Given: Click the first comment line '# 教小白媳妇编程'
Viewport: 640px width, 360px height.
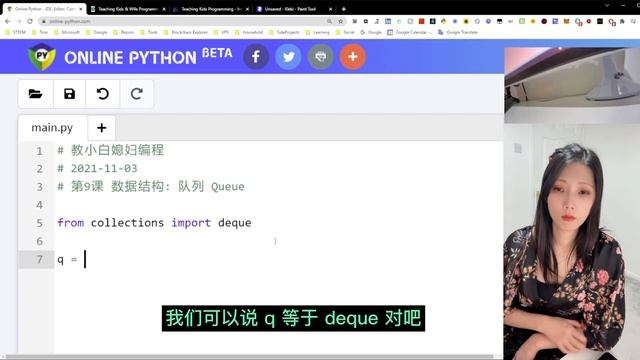Looking at the screenshot, I should pos(111,150).
